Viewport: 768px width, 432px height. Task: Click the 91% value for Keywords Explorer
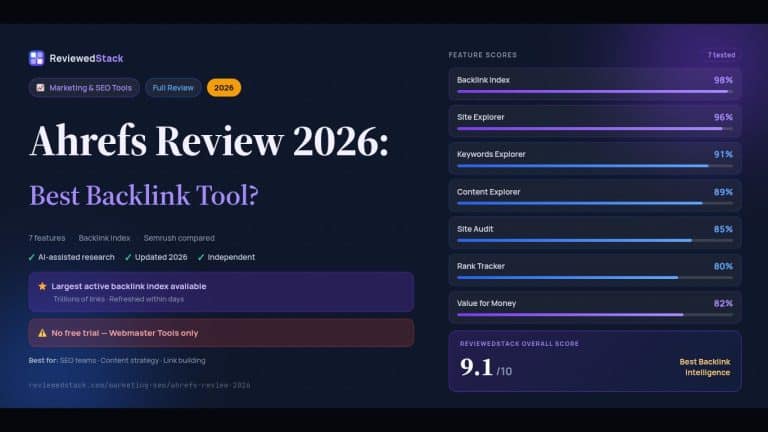pos(723,155)
